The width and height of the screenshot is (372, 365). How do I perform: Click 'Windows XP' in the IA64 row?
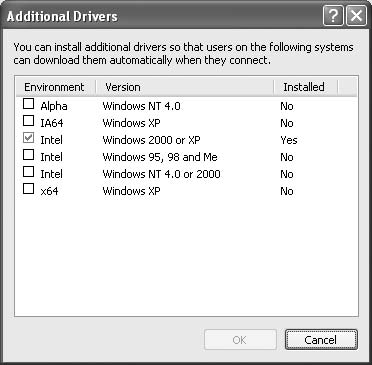131,123
